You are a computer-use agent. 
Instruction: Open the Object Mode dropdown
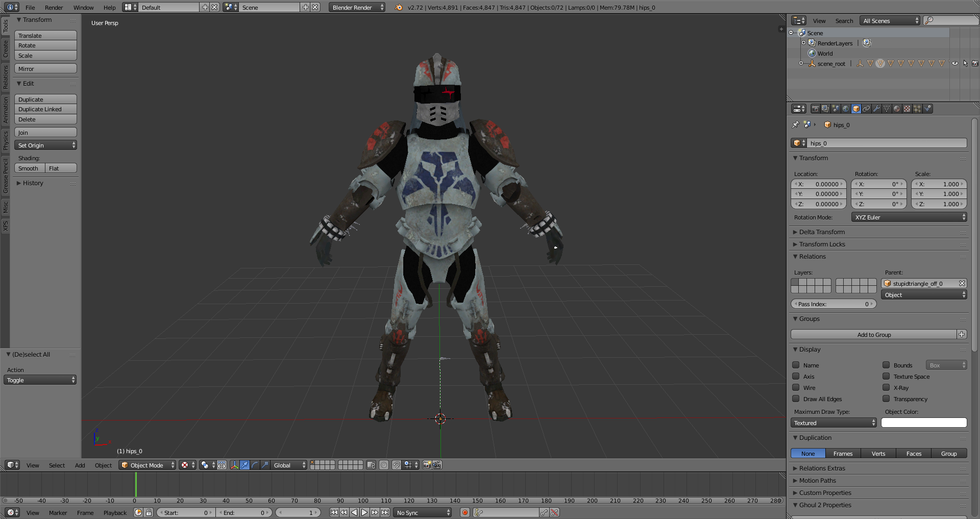pyautogui.click(x=147, y=465)
